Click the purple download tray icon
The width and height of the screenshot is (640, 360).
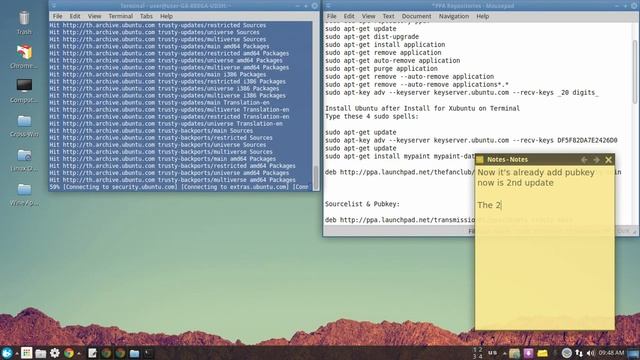pos(528,353)
